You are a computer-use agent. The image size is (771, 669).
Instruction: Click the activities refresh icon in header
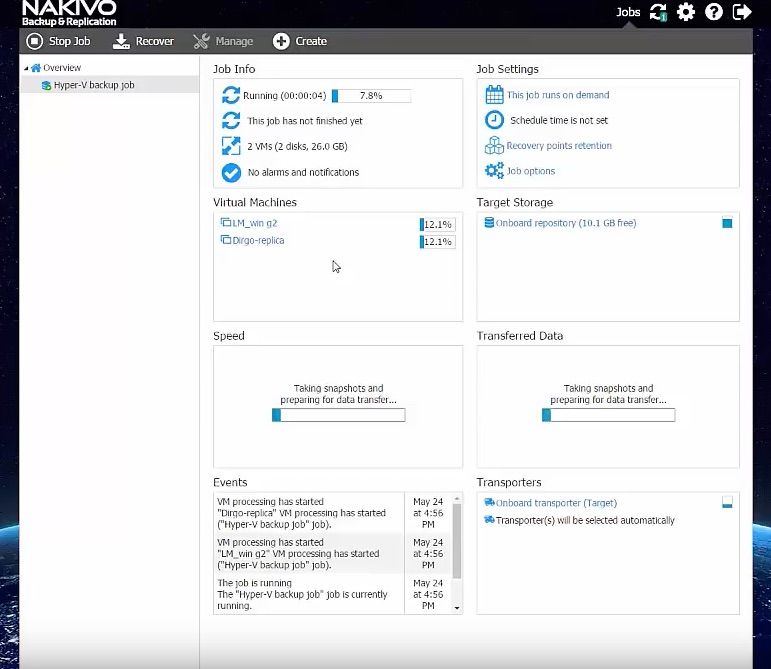[658, 12]
